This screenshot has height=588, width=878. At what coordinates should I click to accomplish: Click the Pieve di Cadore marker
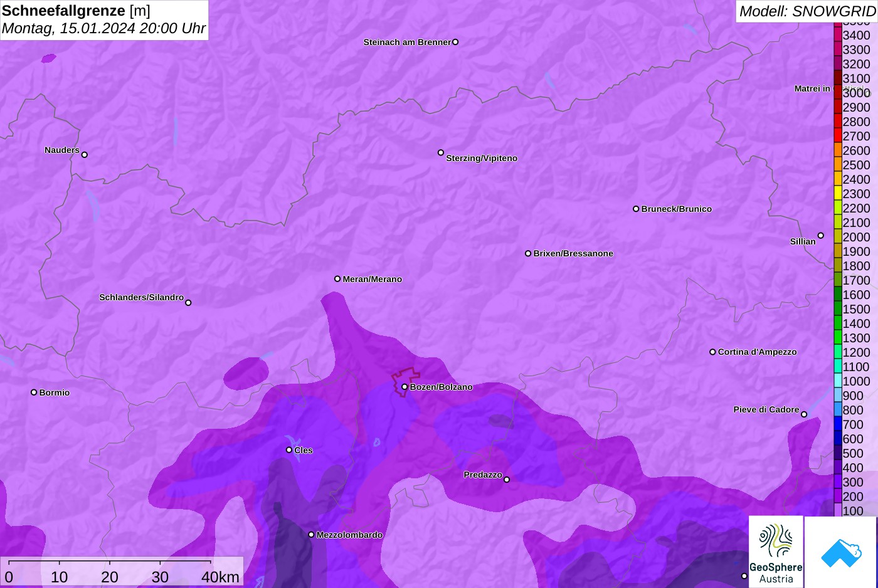(804, 414)
